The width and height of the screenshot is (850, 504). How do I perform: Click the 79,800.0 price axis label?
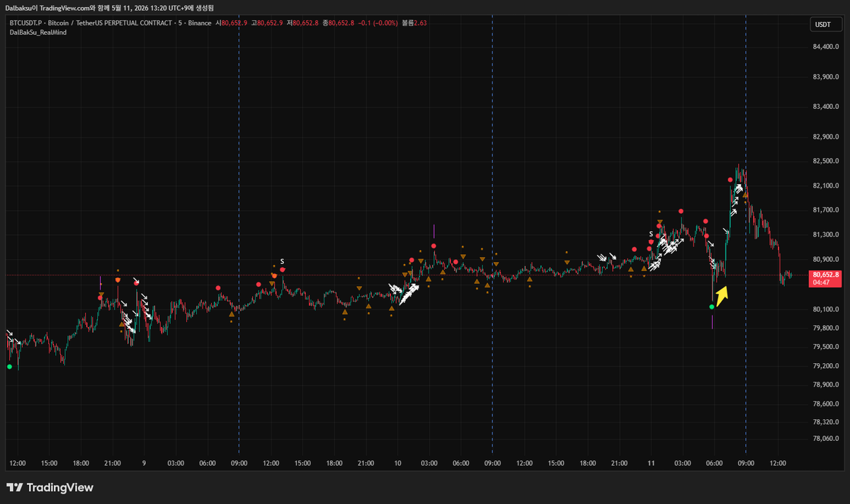tap(825, 328)
